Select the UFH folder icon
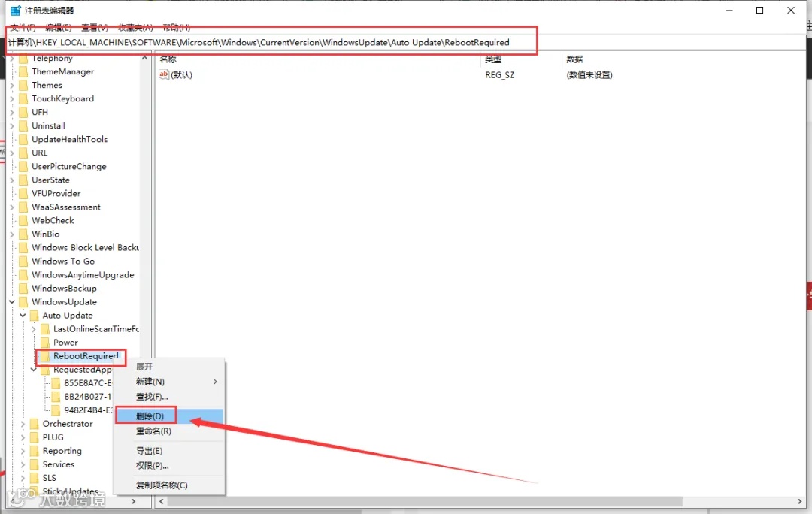 [23, 112]
